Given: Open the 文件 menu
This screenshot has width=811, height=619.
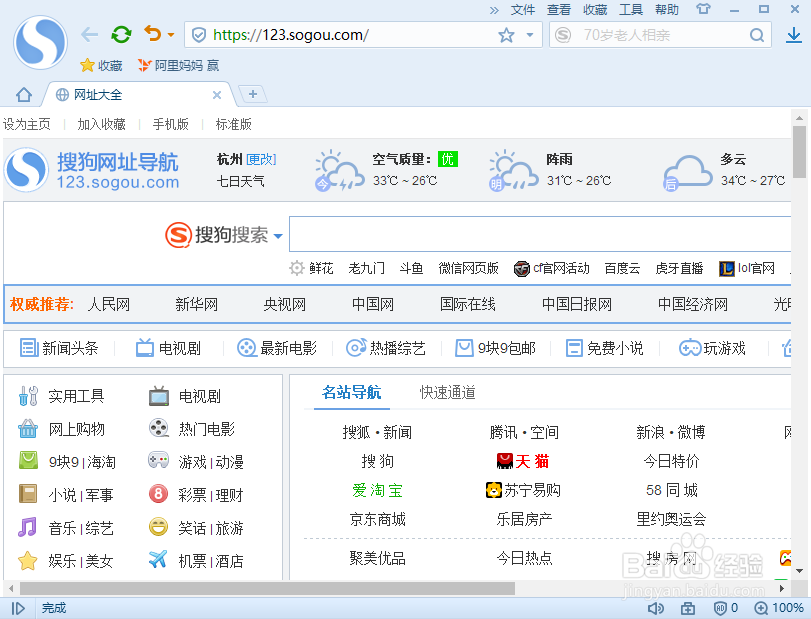Looking at the screenshot, I should (x=522, y=9).
